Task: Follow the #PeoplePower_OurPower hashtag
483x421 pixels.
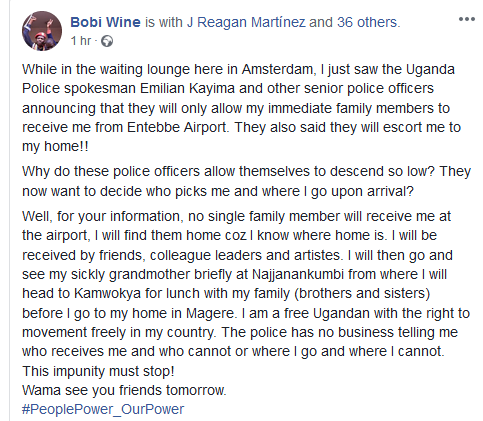Action: pyautogui.click(x=103, y=409)
